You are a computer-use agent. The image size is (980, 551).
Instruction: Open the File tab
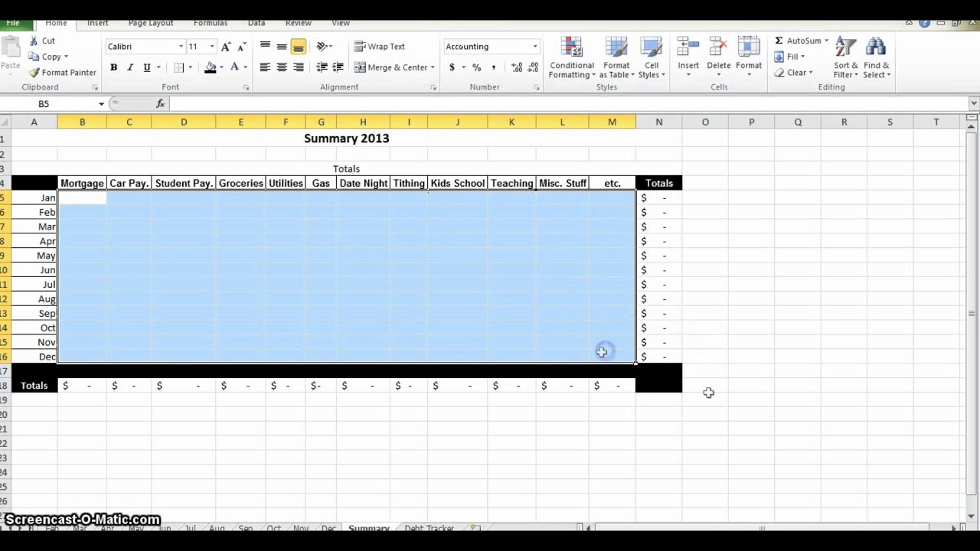(13, 23)
